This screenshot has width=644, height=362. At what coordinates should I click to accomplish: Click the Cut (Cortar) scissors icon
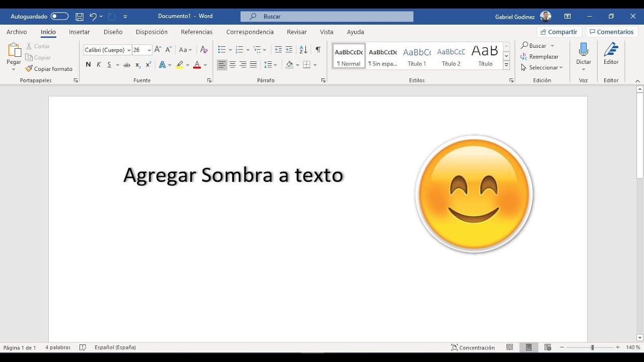coord(29,46)
